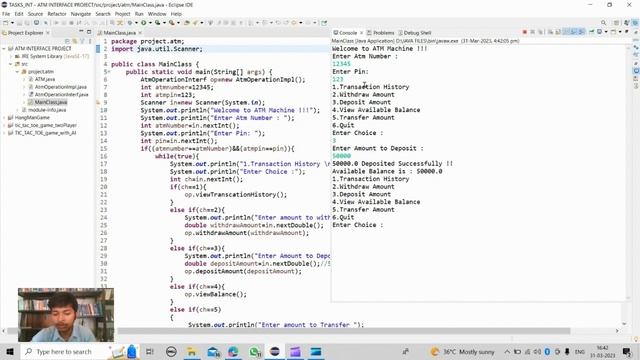Open File Explorer from taskbar
This screenshot has height=360, width=640.
pos(191,351)
